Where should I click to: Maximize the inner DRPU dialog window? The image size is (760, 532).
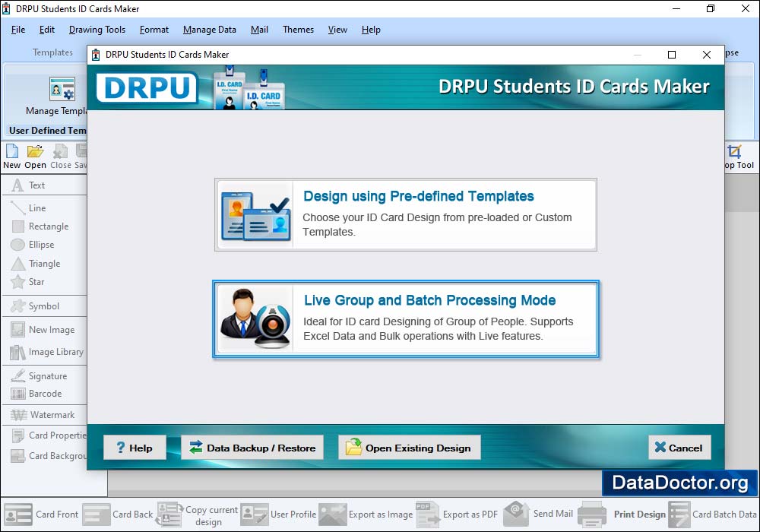pos(672,55)
